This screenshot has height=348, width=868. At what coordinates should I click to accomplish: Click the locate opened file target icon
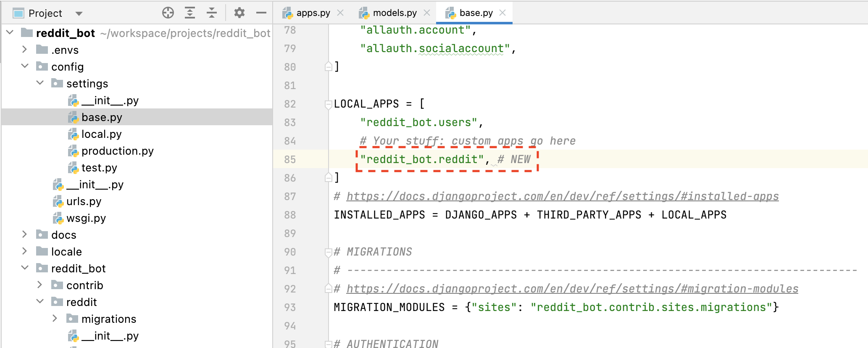point(168,13)
